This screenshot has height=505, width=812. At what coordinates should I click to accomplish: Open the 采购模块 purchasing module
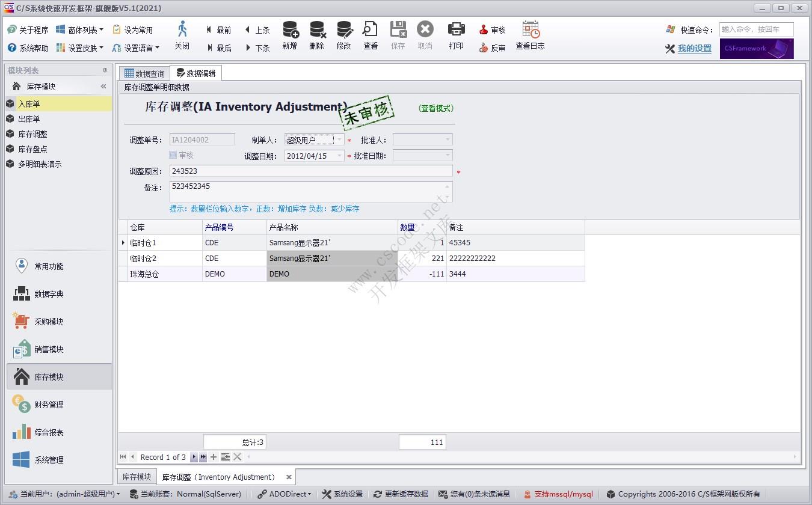point(49,322)
